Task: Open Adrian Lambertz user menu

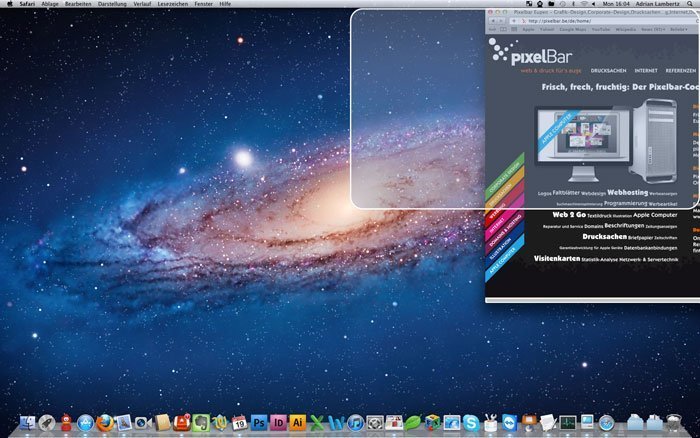Action: click(658, 4)
